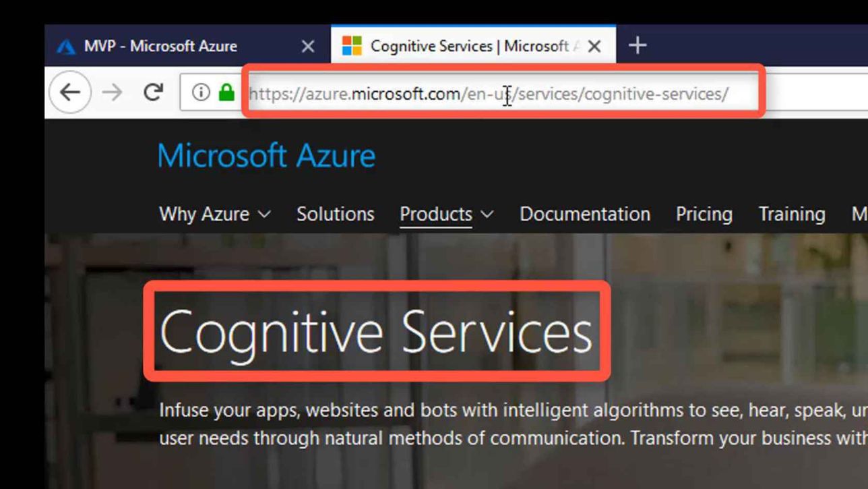Close the Cognitive Services browser tab

click(594, 46)
